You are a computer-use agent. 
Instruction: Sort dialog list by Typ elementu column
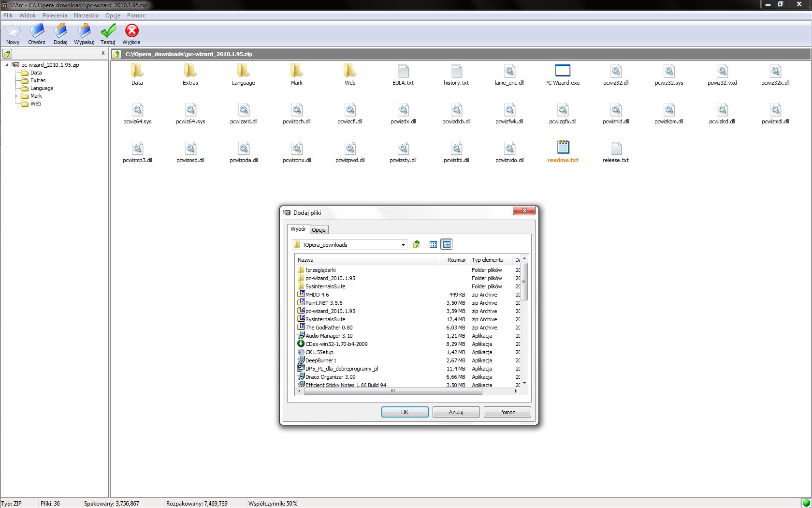pyautogui.click(x=490, y=260)
